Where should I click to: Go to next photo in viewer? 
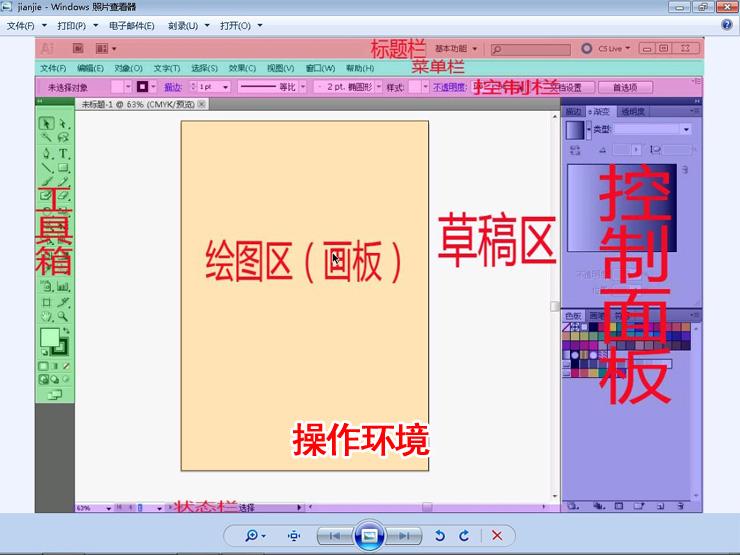click(x=403, y=536)
